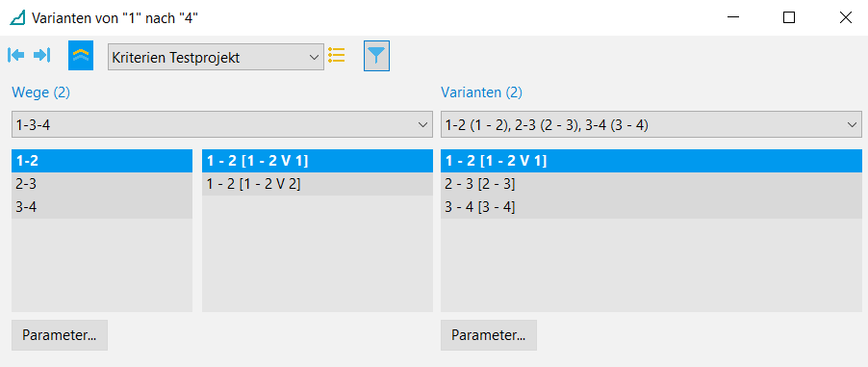
Task: Choose variant 1 - 2 [1 - 2 V 2]
Action: tap(318, 184)
